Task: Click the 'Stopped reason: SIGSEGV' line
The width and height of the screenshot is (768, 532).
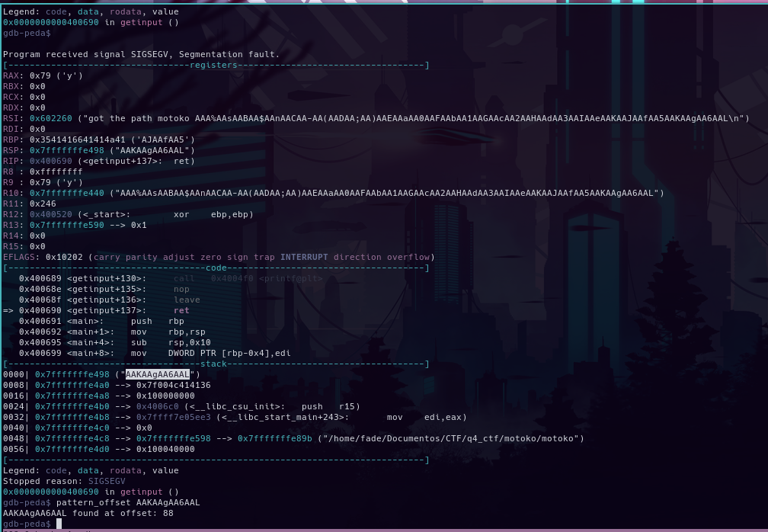Action: [64, 481]
